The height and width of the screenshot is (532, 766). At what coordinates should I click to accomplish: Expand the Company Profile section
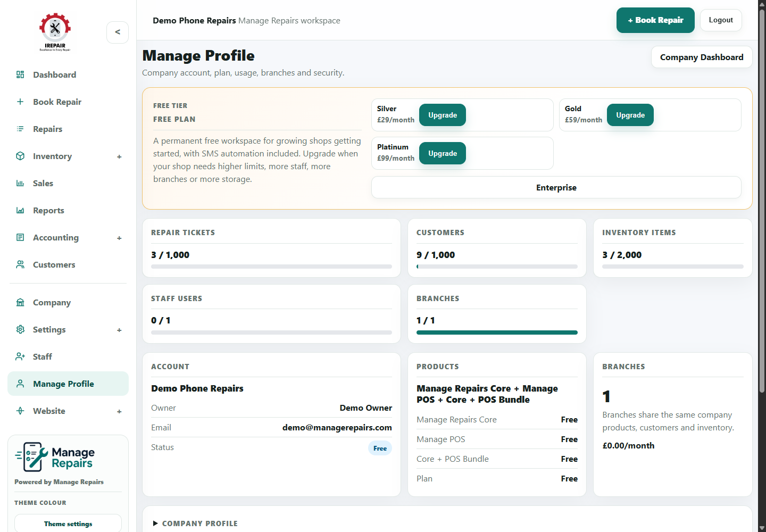195,523
